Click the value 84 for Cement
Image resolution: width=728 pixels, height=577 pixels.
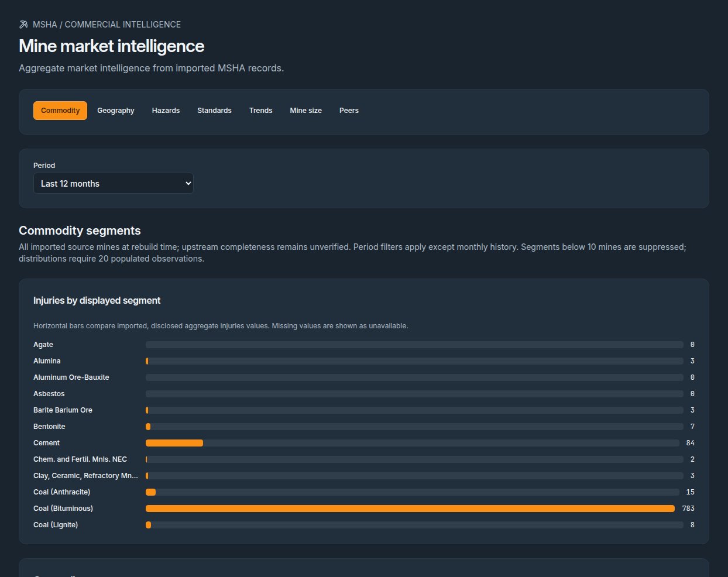[x=691, y=443]
